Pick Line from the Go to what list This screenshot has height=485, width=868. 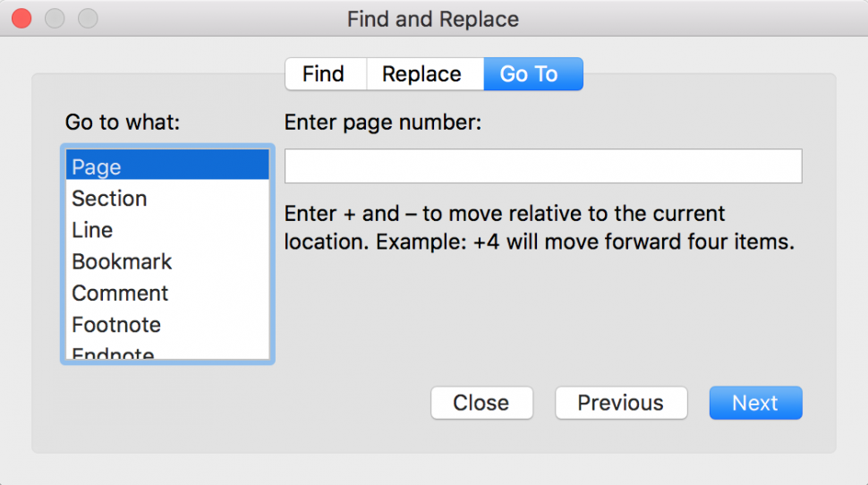pos(167,230)
